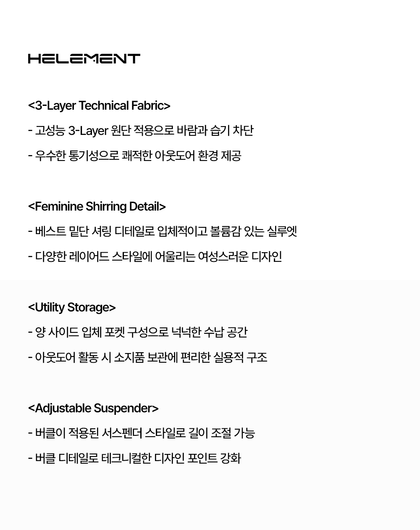Click the 3-Layer Technical Fabric heading
420x530 pixels.
pos(99,105)
